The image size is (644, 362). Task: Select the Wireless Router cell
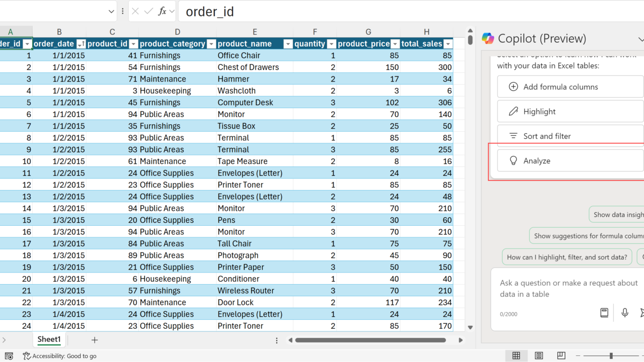[x=255, y=291]
